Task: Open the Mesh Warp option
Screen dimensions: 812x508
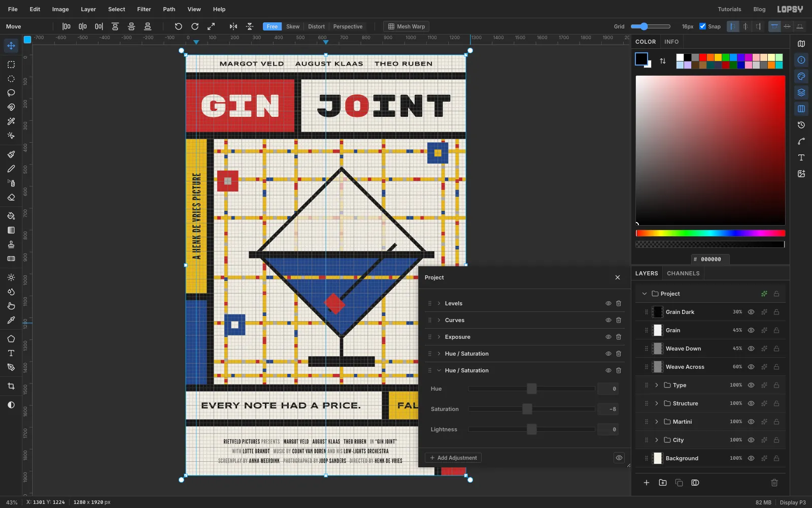Action: coord(406,26)
